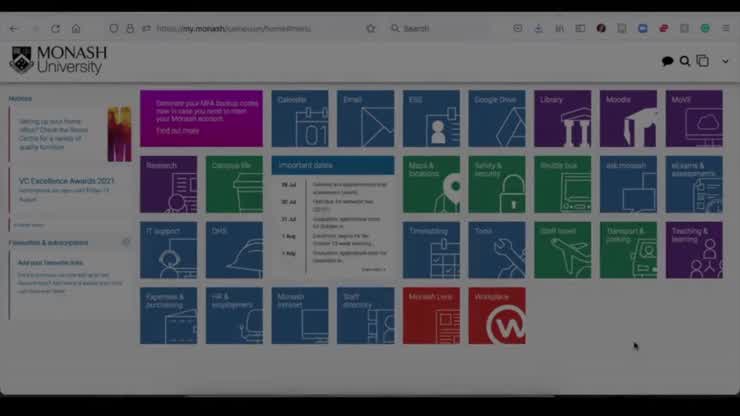Open the Monash Lens tile

[431, 315]
